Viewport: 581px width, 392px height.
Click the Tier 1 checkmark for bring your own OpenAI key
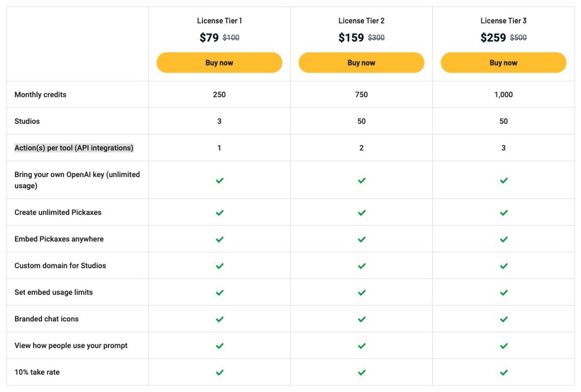click(219, 180)
